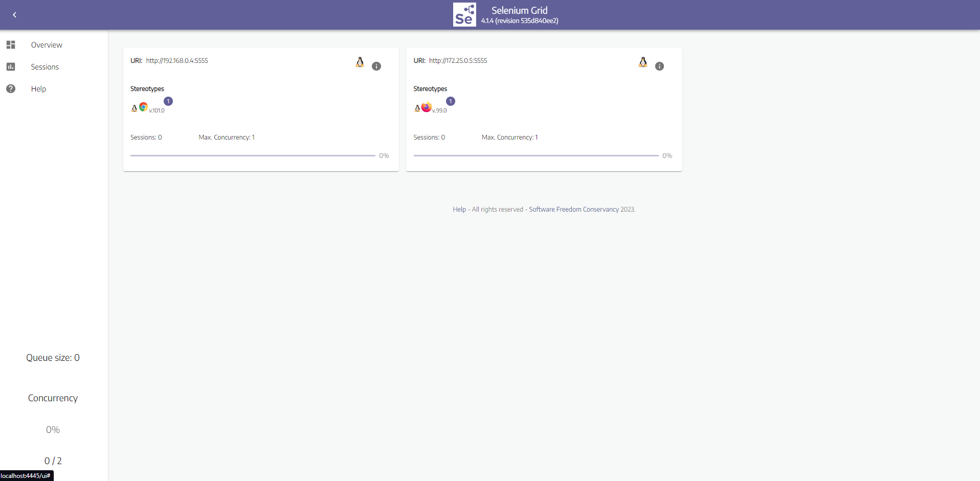
Task: Click the sidebar 0% concurrency value
Action: point(53,430)
